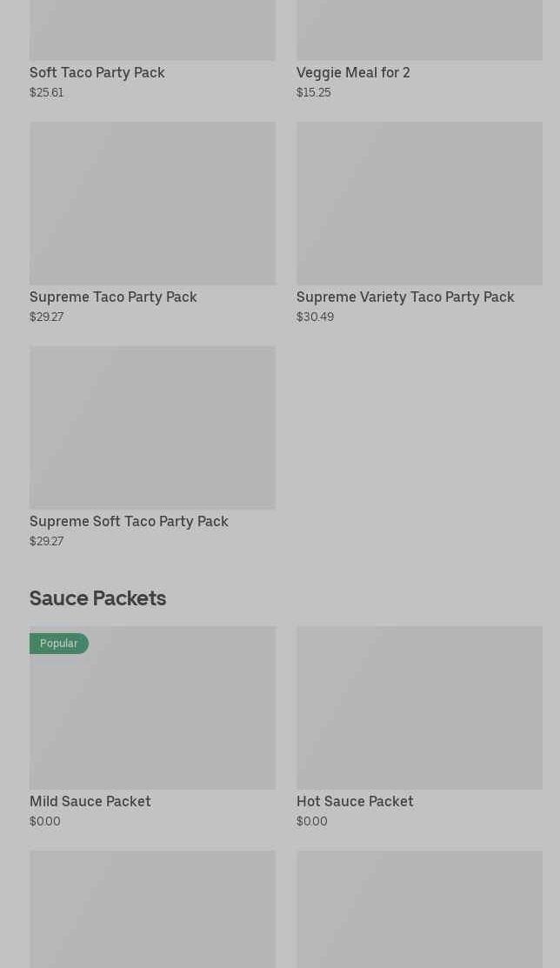
Task: Click the $0.00 price under Hot Sauce Packet
Action: point(311,821)
